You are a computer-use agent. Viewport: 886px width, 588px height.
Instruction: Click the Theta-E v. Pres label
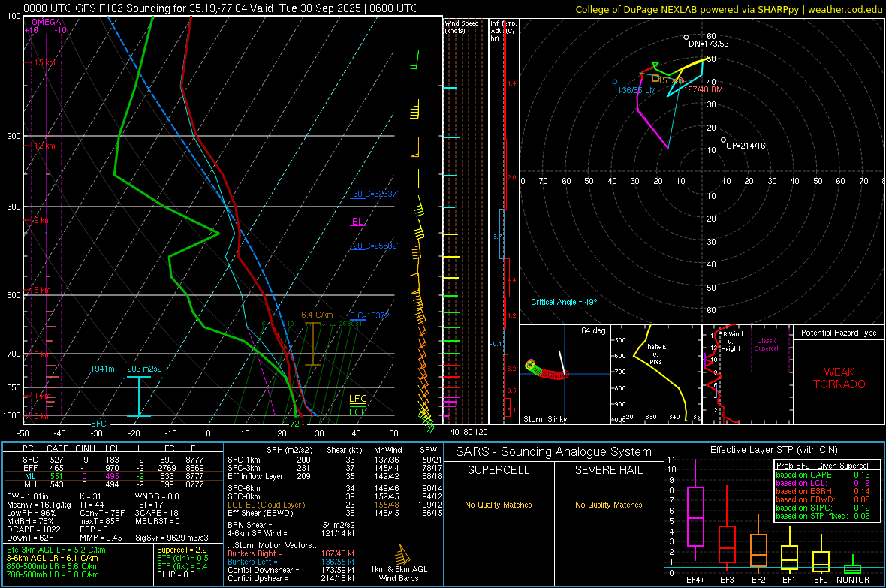point(655,354)
